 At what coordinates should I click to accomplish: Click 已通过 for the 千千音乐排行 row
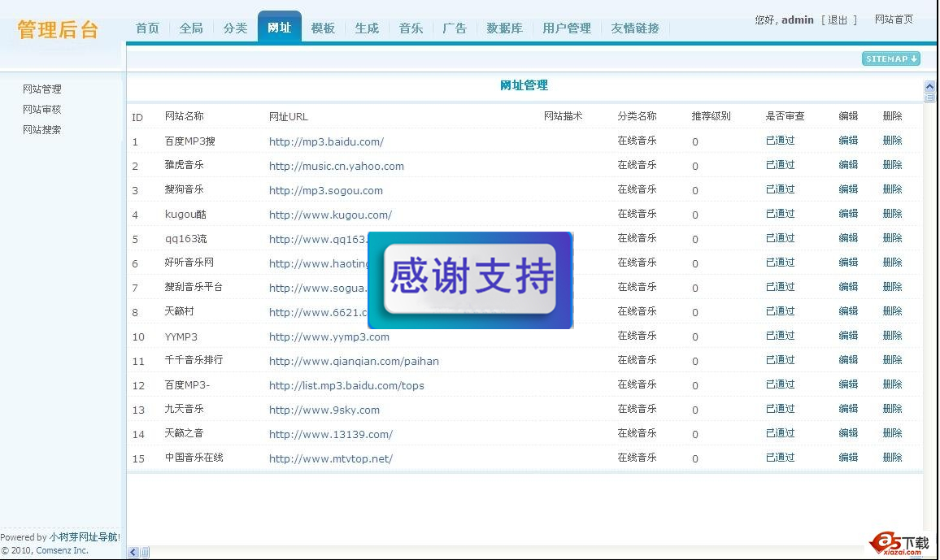(780, 361)
